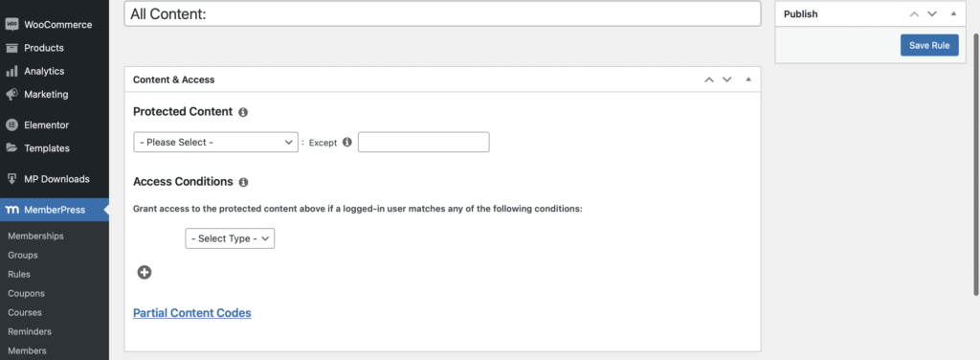This screenshot has height=360, width=980.
Task: Click the Templates folder icon
Action: coord(11,148)
